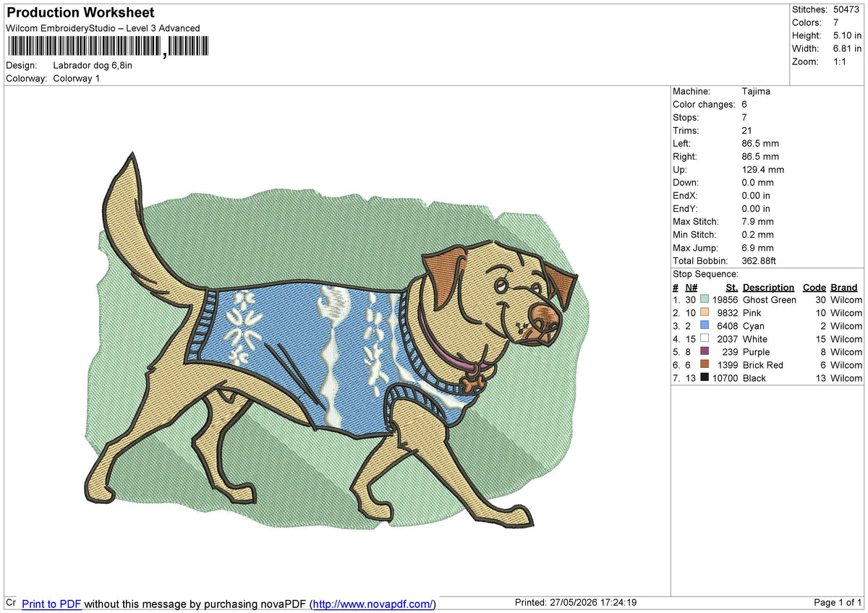Click the St. column header
868x613 pixels.
click(x=731, y=287)
